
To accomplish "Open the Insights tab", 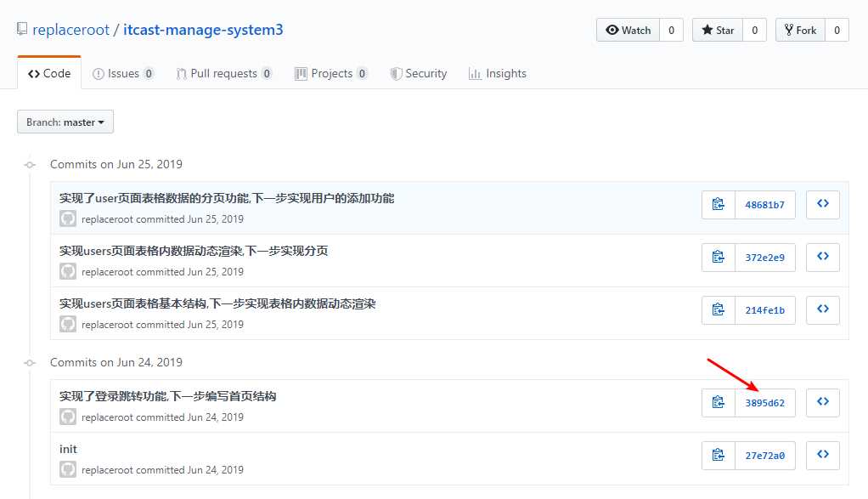I will [497, 73].
